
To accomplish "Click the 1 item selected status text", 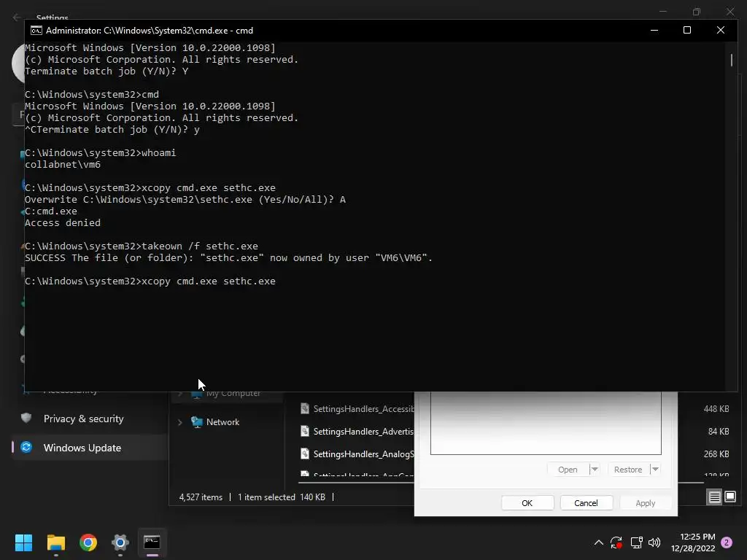I will (x=266, y=497).
